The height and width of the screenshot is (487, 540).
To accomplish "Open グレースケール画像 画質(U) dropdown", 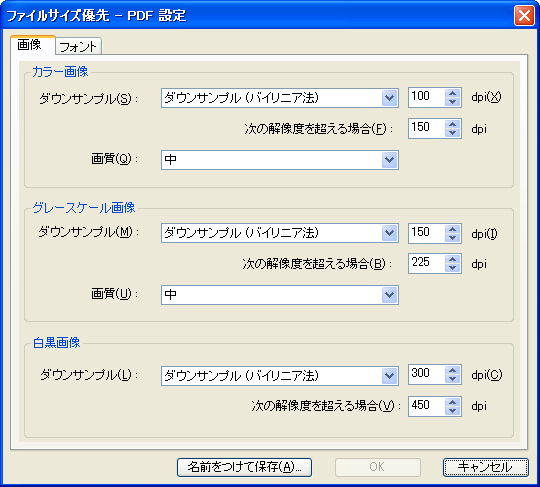I will pyautogui.click(x=280, y=295).
